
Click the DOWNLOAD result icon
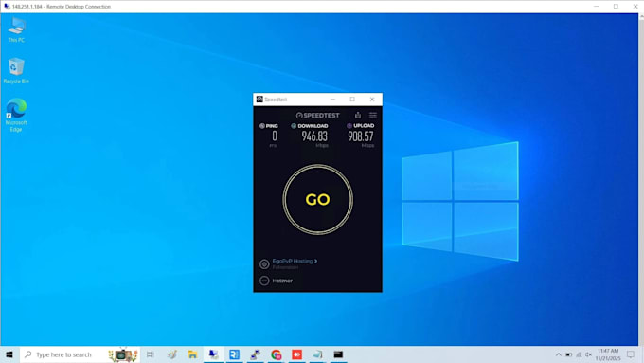294,126
